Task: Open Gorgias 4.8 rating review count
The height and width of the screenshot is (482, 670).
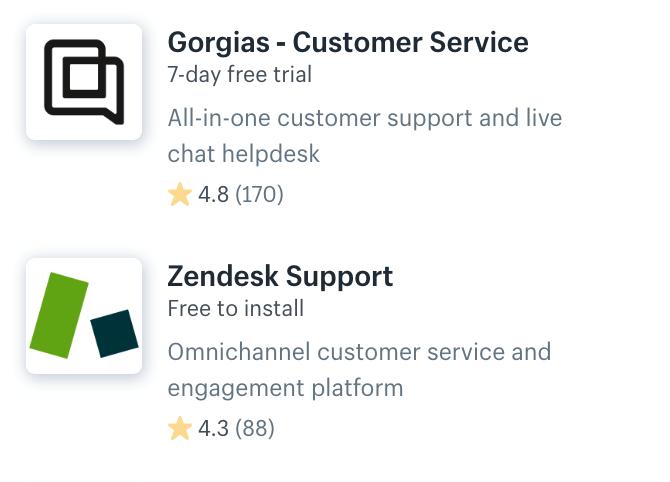Action: [x=241, y=194]
